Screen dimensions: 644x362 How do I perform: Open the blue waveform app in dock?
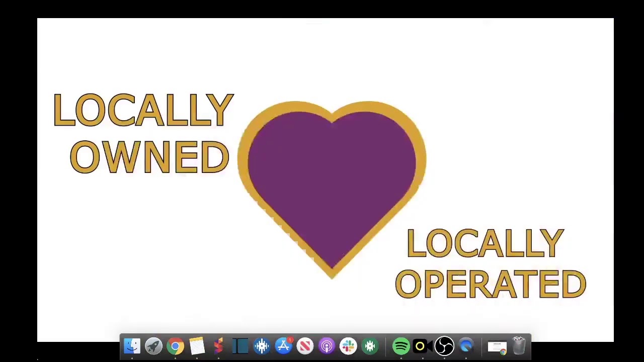[262, 346]
